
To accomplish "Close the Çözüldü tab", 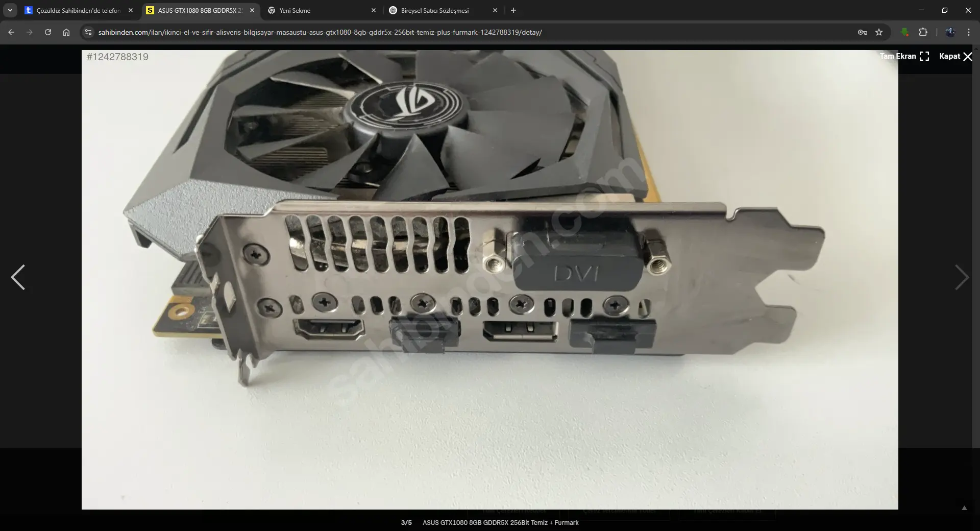I will 131,10.
